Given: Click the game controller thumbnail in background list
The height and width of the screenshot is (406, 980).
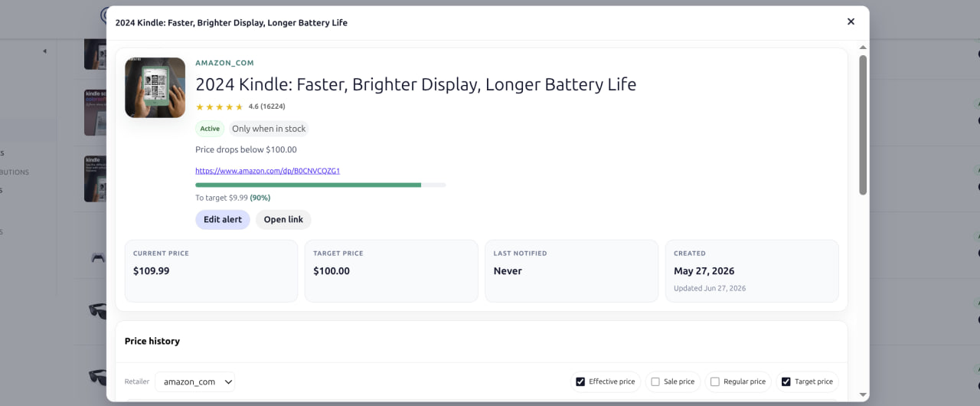Looking at the screenshot, I should [x=97, y=258].
